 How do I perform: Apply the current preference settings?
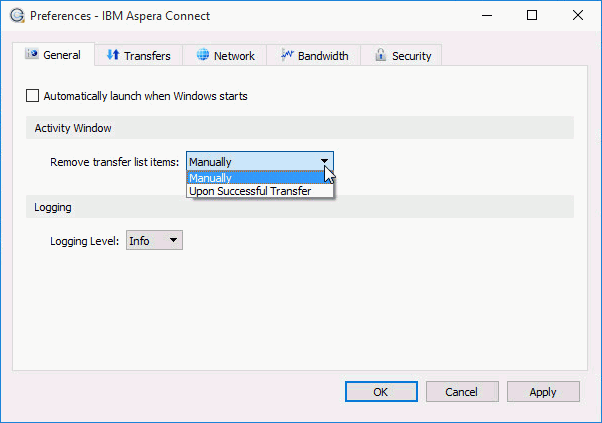click(543, 392)
